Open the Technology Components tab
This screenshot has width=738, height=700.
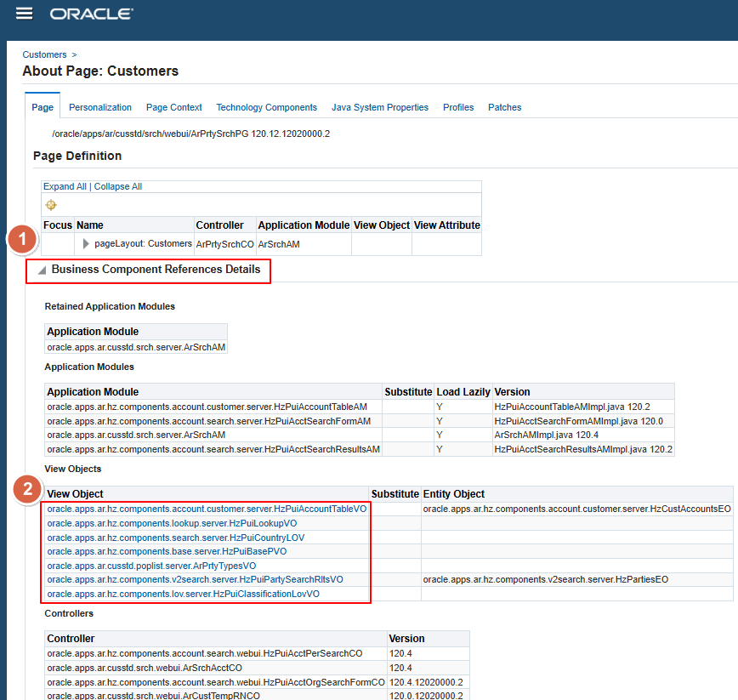267,107
